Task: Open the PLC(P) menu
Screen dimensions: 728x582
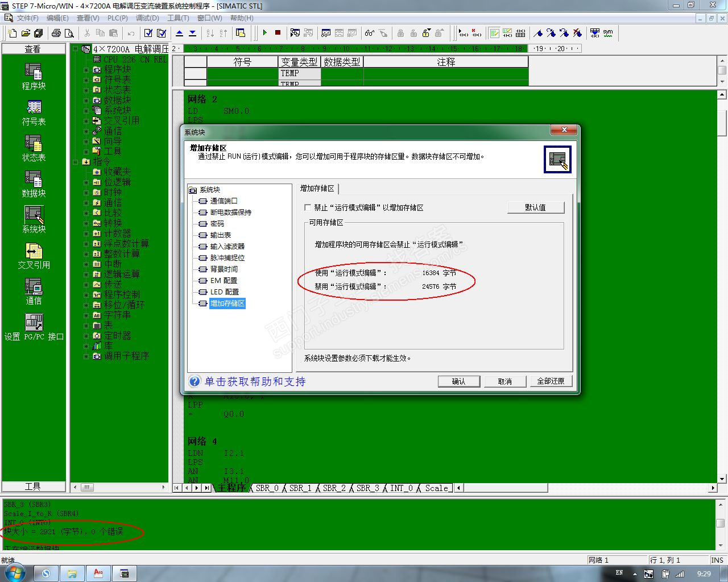Action: (118, 18)
